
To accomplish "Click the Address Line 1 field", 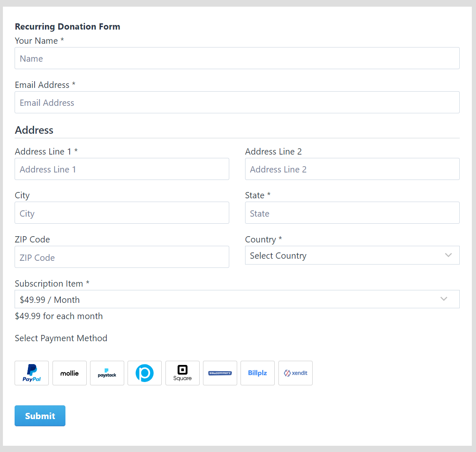I will click(122, 169).
